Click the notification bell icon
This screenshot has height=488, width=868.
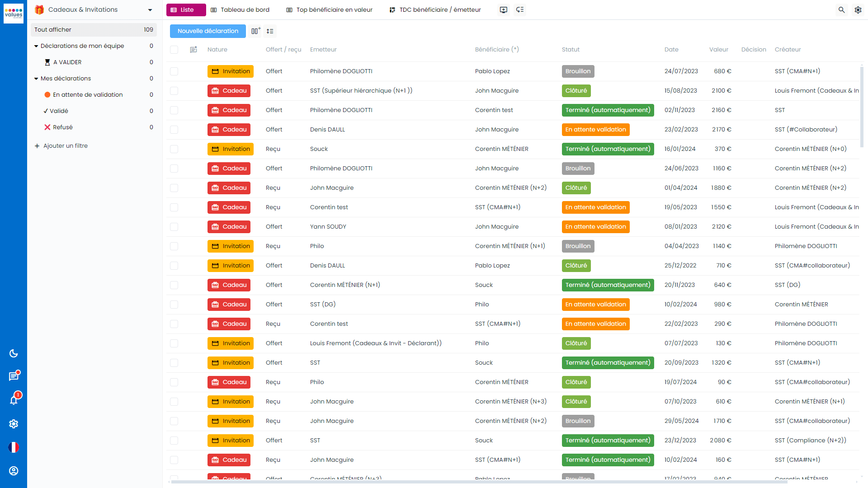click(x=14, y=400)
